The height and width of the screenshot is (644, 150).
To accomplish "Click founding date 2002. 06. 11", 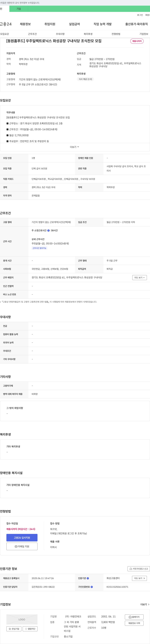I will point(108,616).
